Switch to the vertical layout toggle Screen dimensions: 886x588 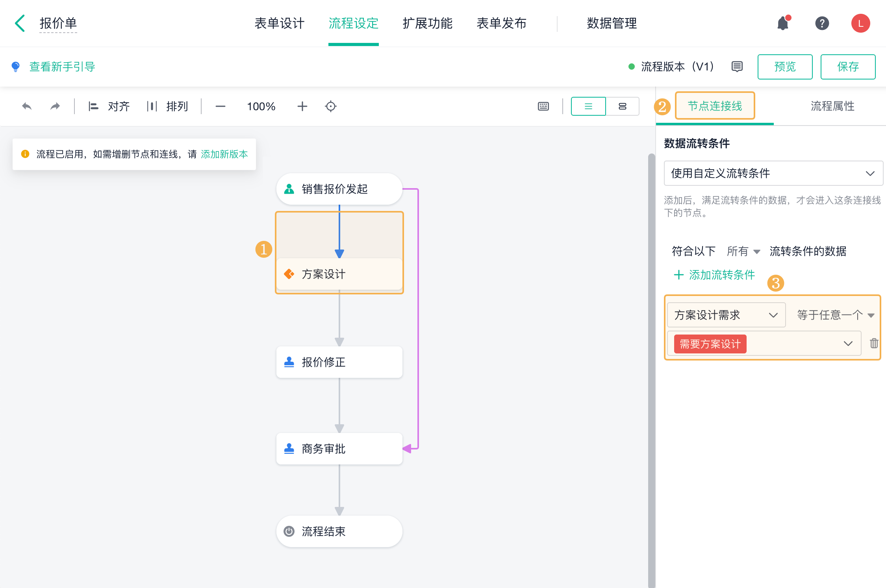pyautogui.click(x=588, y=106)
